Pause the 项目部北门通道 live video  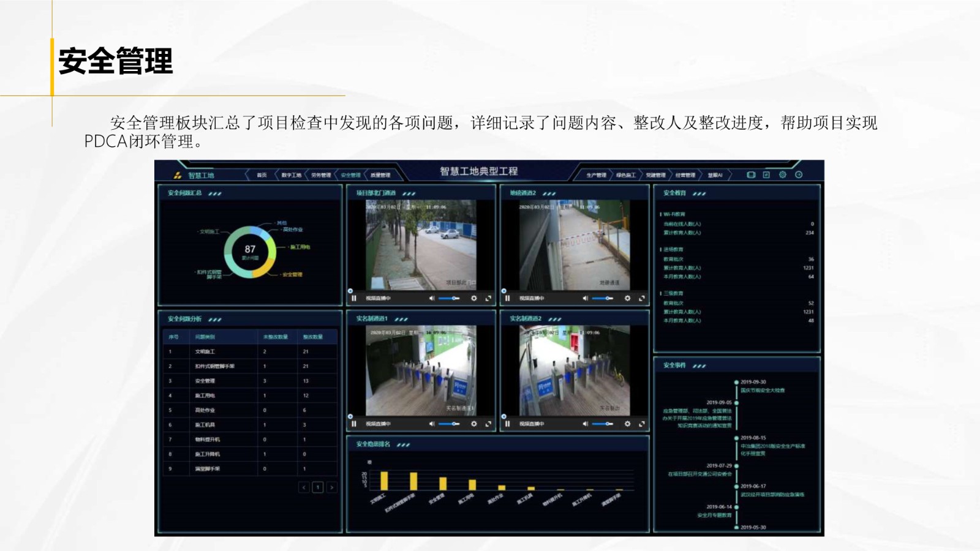coord(354,298)
